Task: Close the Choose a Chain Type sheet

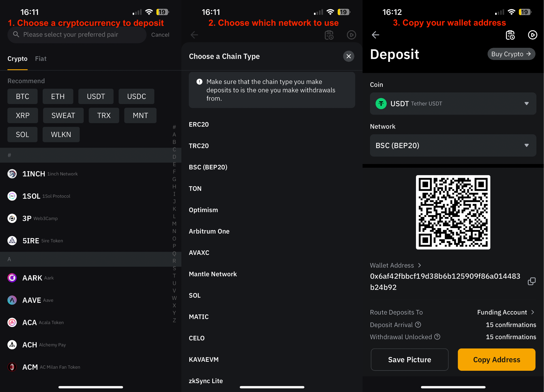Action: coord(348,56)
